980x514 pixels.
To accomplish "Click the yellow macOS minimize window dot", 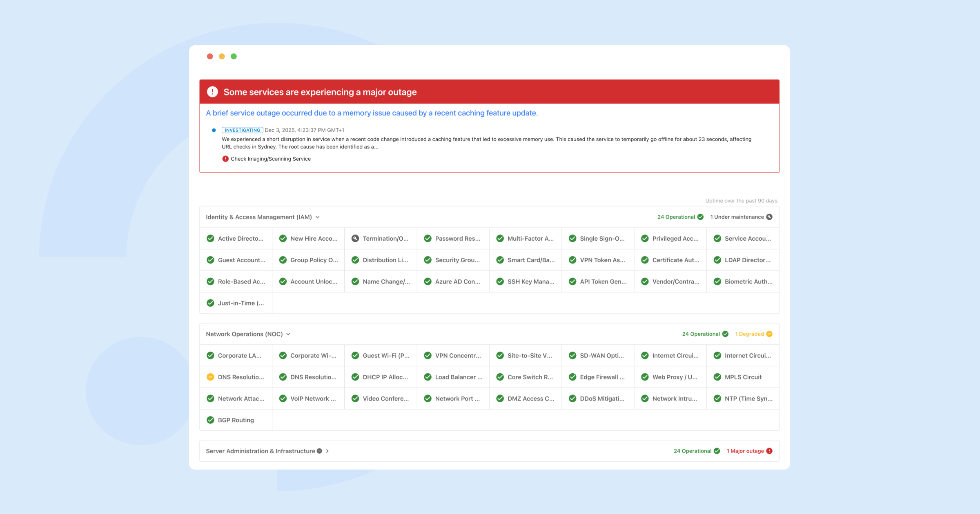I will point(222,56).
